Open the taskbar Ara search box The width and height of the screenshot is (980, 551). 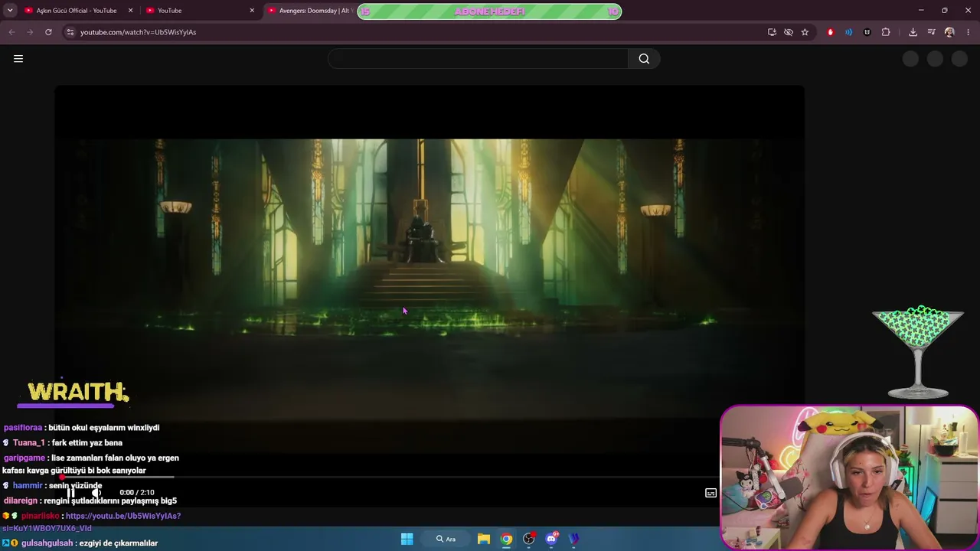[x=446, y=539]
